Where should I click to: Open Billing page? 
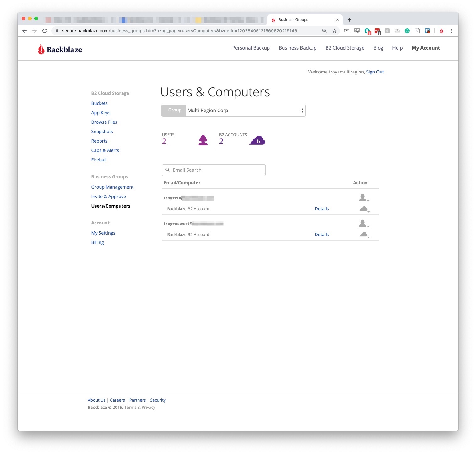(98, 242)
